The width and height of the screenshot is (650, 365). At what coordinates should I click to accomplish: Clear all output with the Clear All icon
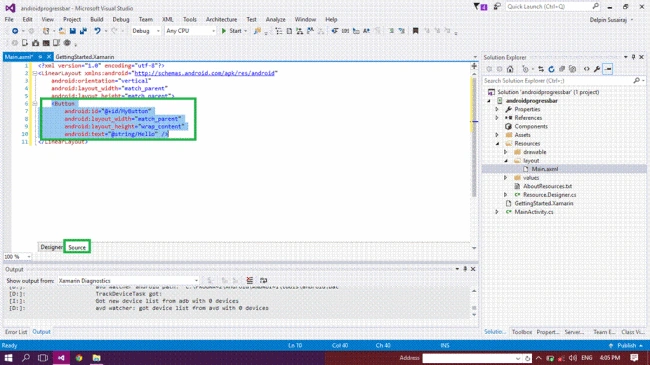coord(250,281)
